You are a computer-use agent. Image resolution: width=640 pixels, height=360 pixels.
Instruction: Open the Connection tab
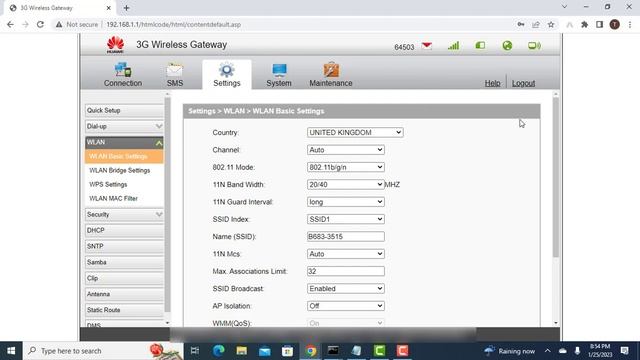pyautogui.click(x=122, y=75)
